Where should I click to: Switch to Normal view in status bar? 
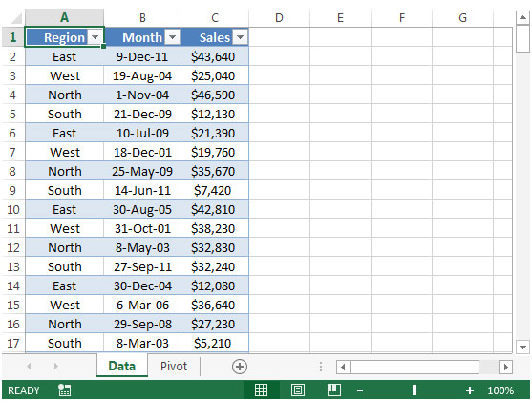coord(262,390)
